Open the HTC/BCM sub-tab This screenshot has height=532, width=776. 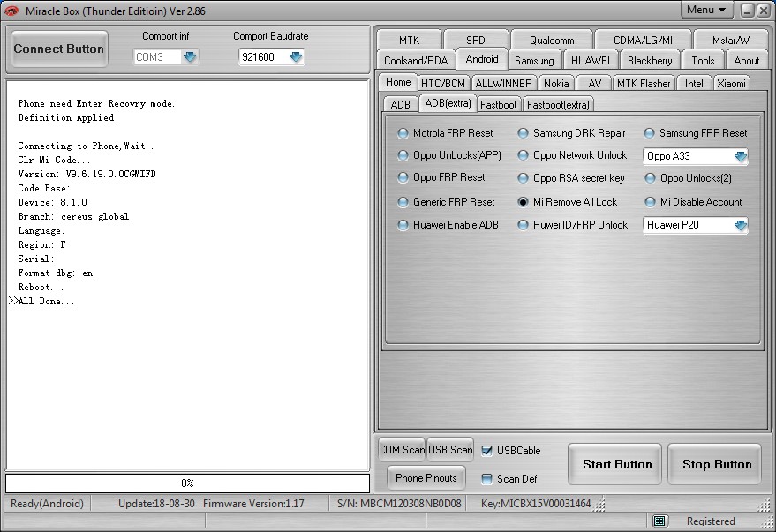[x=443, y=84]
